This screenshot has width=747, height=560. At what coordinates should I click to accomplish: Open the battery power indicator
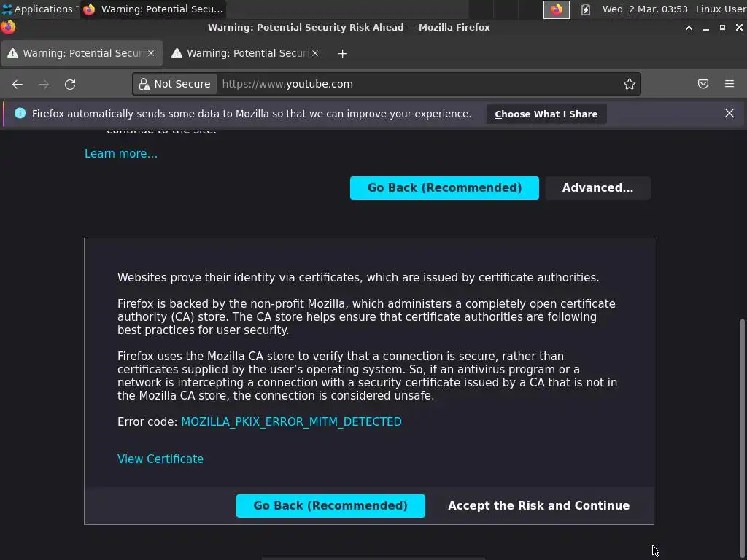tap(586, 9)
